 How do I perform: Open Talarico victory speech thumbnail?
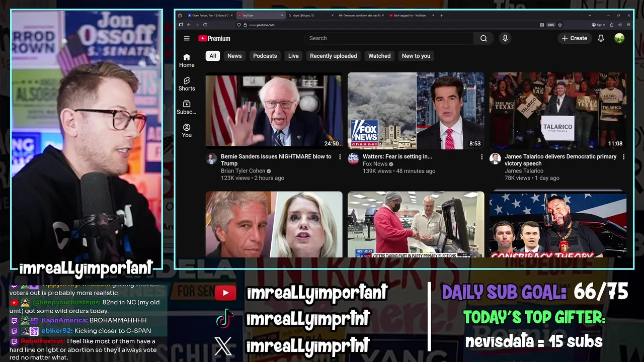pos(558,111)
